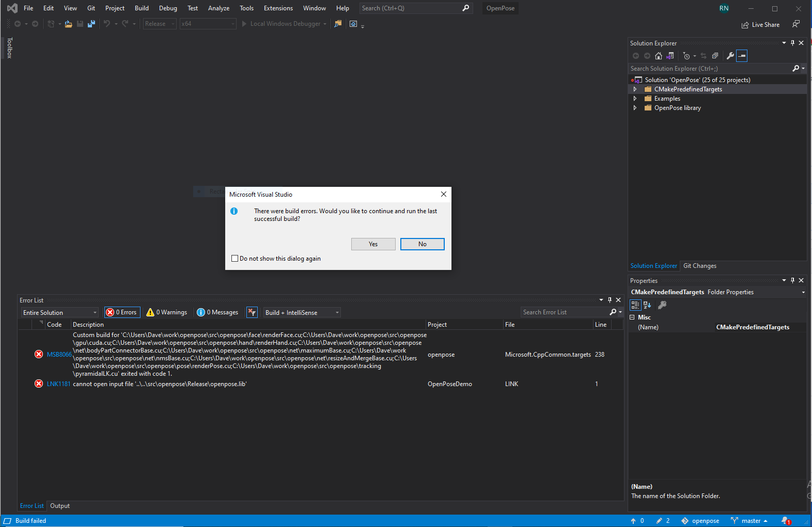Open the Release configuration dropdown
Image resolution: width=812 pixels, height=527 pixels.
click(x=159, y=24)
